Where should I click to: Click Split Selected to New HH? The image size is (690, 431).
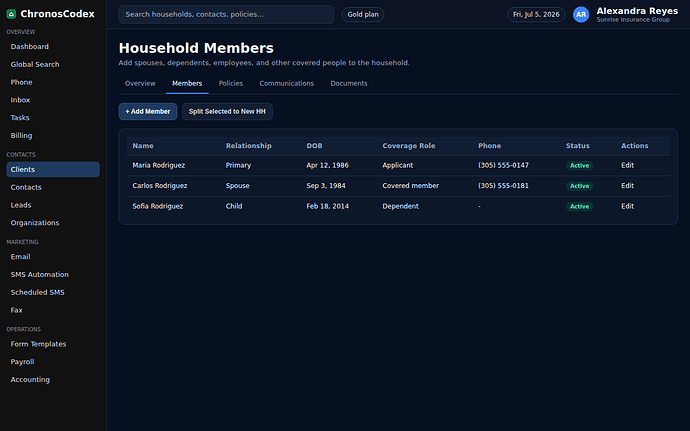point(227,111)
